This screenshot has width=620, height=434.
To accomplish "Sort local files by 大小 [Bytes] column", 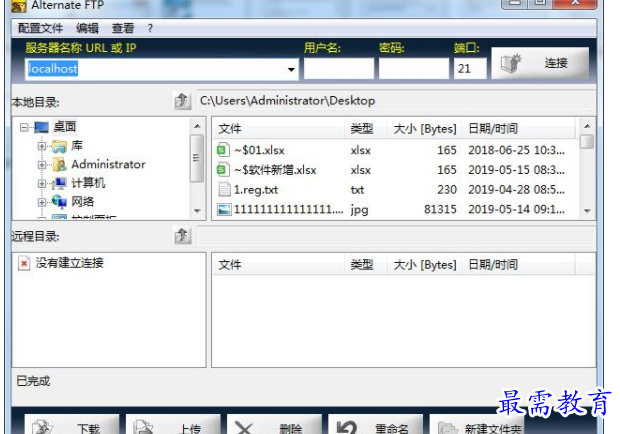I will (424, 128).
